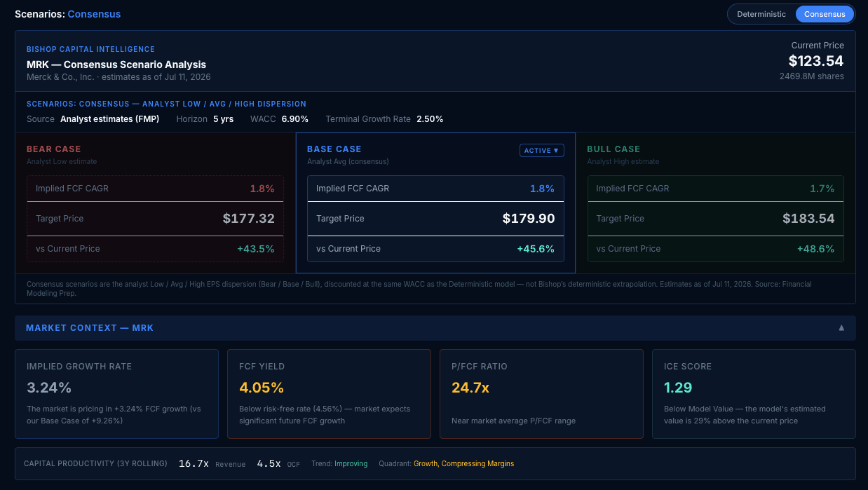Click the Near market average P/FCF range note
This screenshot has height=490, width=868.
(513, 421)
